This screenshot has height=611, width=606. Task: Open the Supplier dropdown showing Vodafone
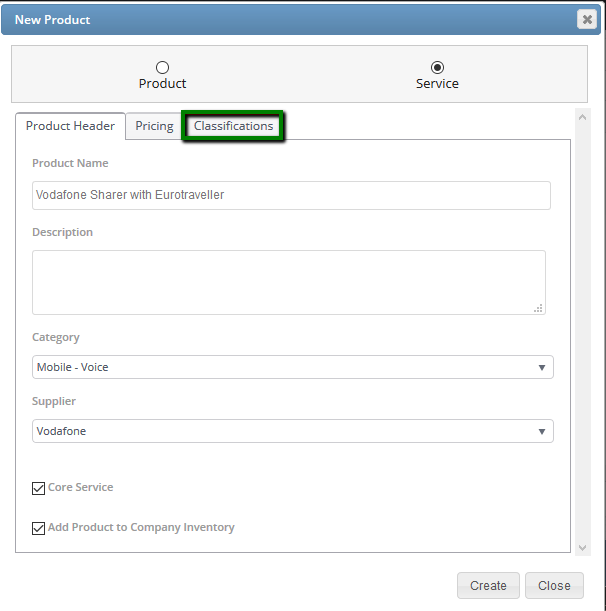(x=293, y=431)
